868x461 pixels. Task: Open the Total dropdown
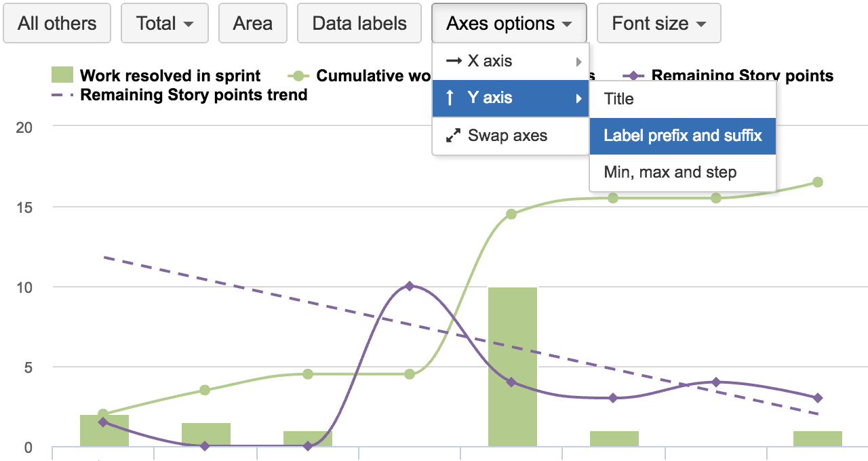(165, 24)
